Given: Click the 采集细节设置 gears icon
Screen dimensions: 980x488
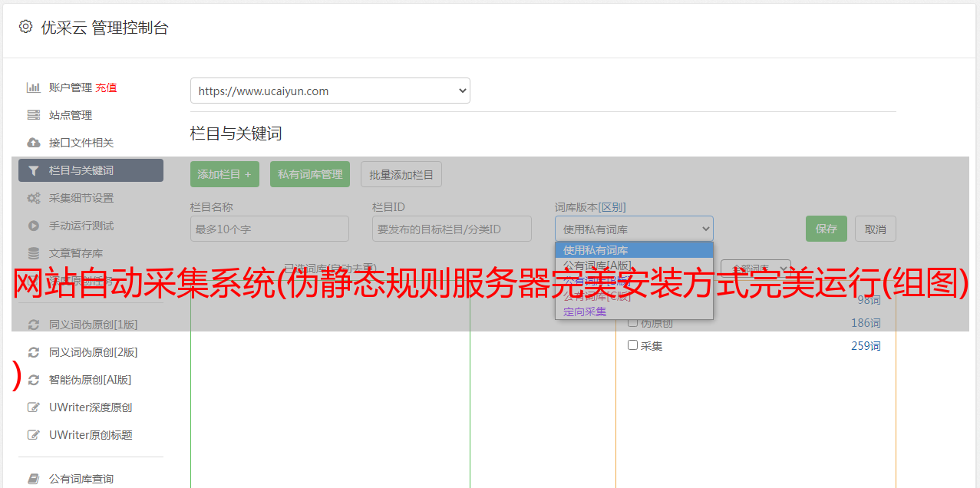Looking at the screenshot, I should (34, 198).
